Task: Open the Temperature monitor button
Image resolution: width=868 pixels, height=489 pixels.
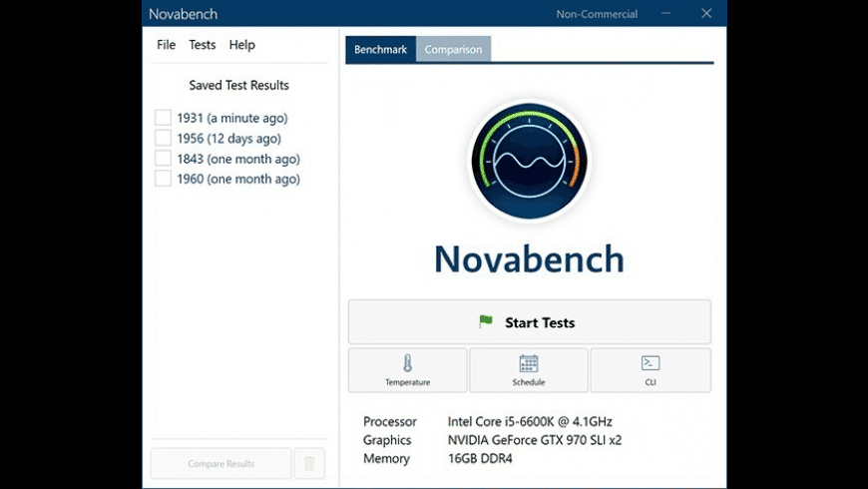Action: tap(407, 370)
